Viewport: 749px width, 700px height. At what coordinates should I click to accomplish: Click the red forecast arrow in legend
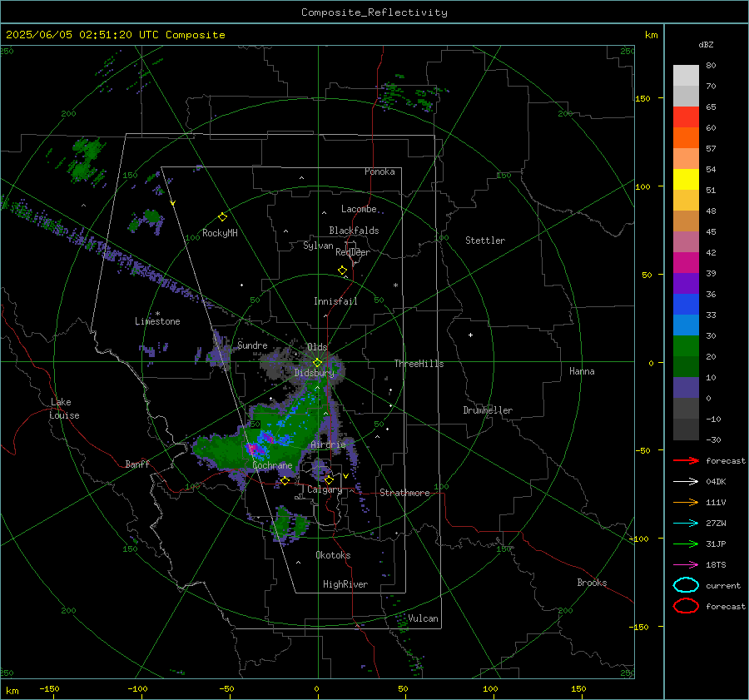click(x=686, y=460)
